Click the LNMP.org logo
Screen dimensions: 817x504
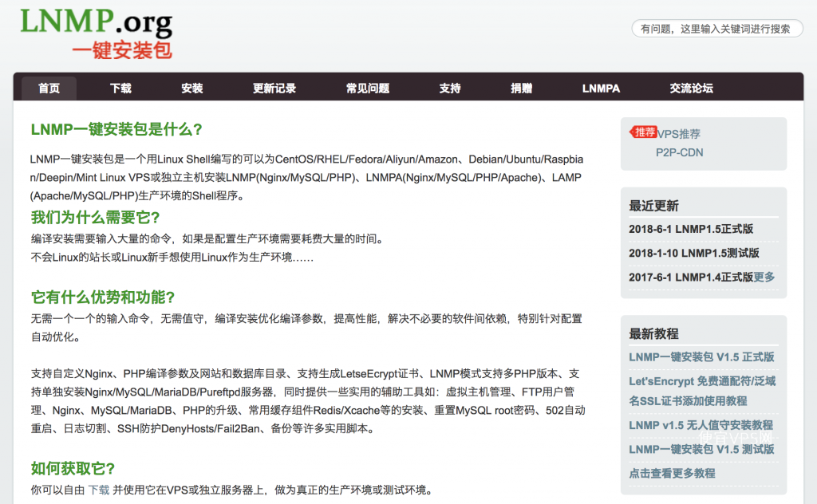[96, 32]
